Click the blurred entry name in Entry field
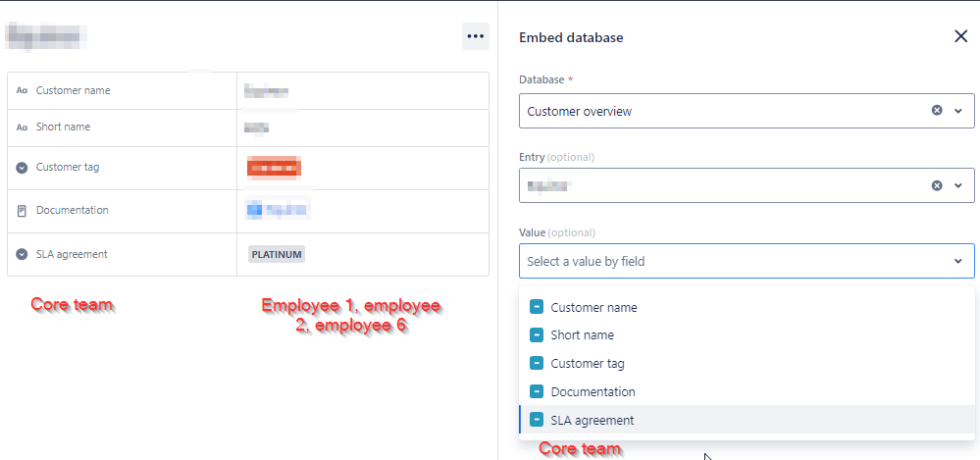The height and width of the screenshot is (460, 980). point(548,185)
